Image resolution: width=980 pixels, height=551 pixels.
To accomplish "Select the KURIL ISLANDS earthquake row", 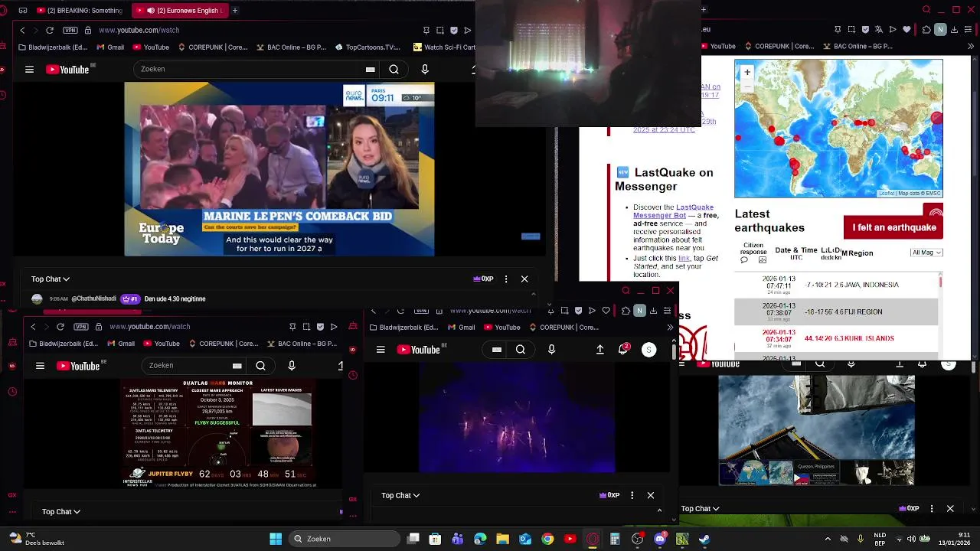I will 836,338.
